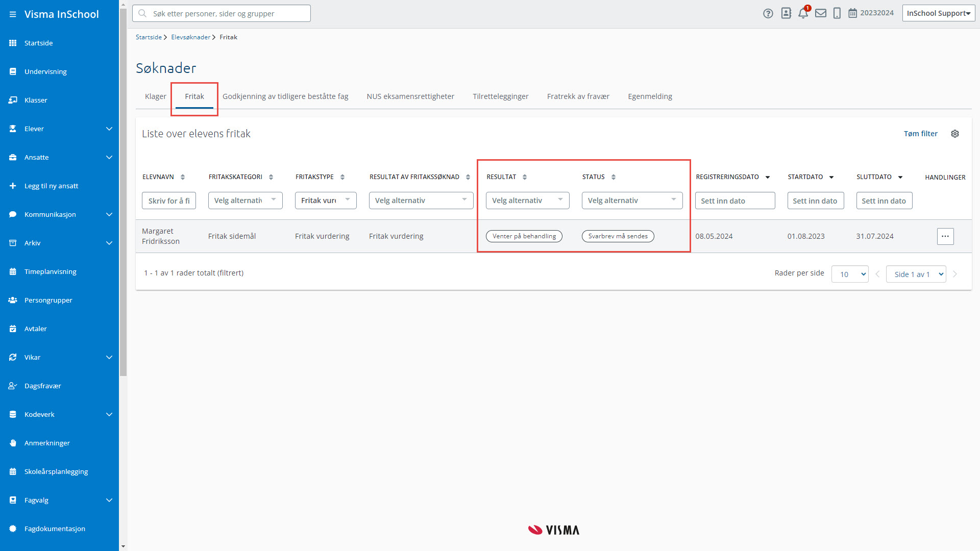The image size is (980, 551).
Task: Expand the Ansatte sidebar section
Action: pyautogui.click(x=109, y=157)
